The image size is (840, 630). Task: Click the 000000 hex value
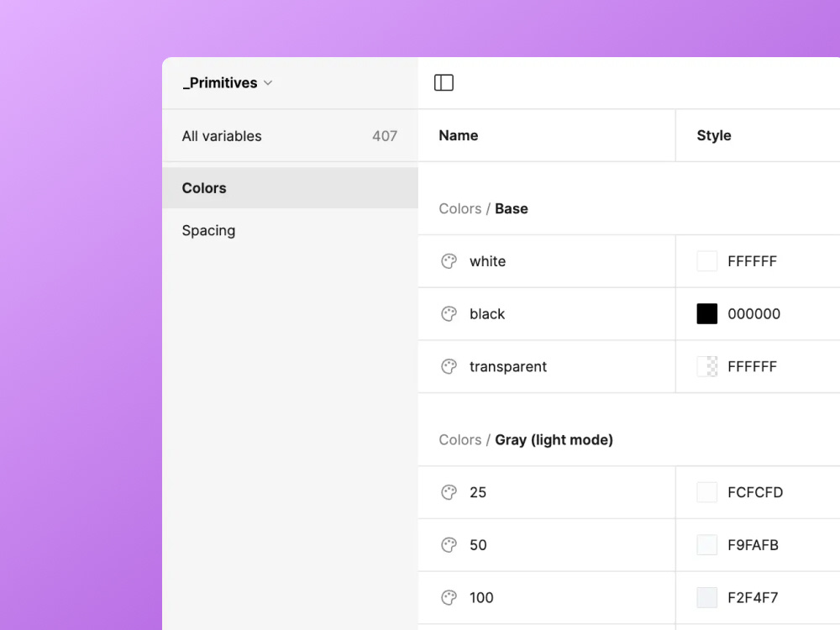[753, 314]
